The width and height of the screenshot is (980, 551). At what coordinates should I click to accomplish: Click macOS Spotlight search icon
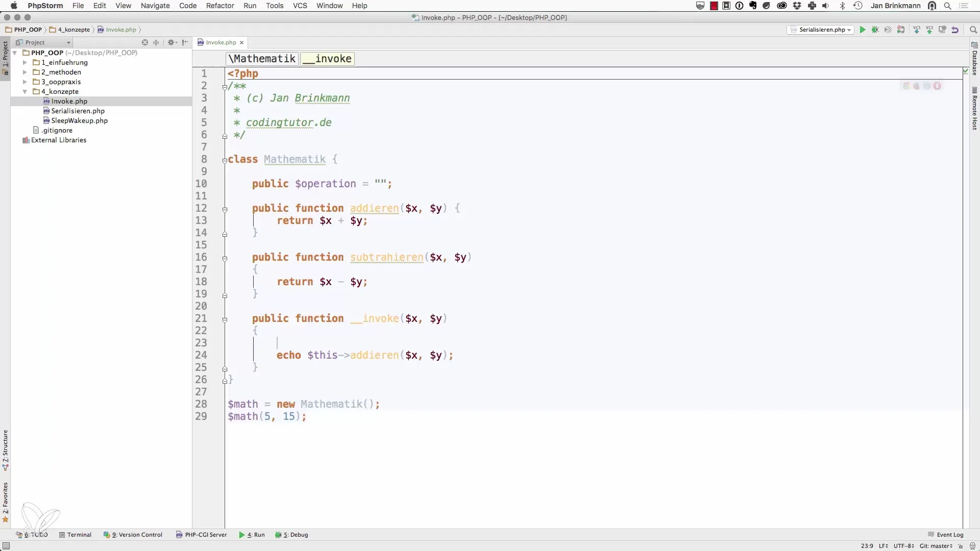click(947, 6)
